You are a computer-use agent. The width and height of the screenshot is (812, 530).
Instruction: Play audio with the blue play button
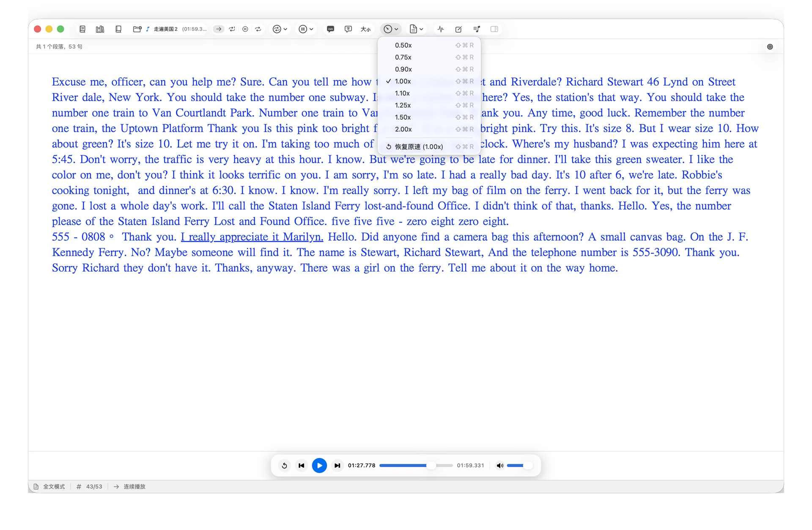click(x=319, y=465)
